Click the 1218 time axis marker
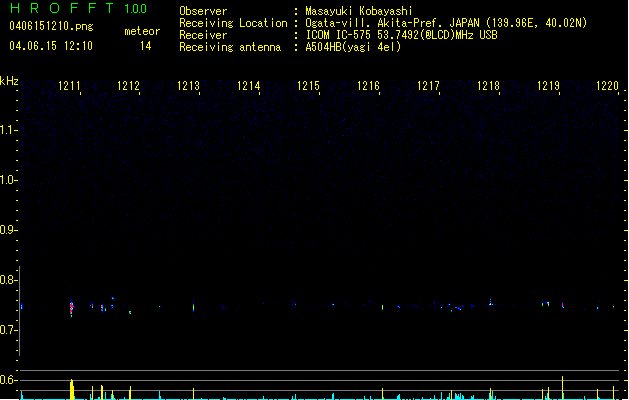 [488, 86]
